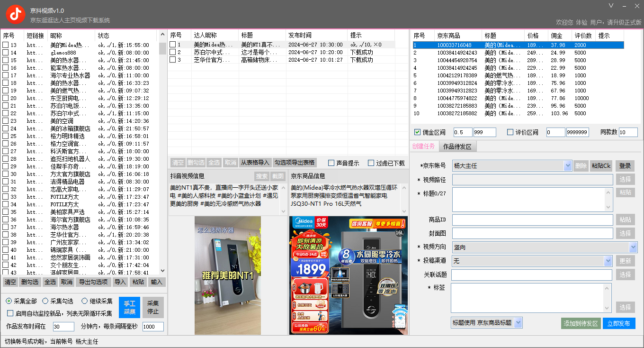
Task: Switch to the 作品待发区 tab
Action: click(x=457, y=147)
